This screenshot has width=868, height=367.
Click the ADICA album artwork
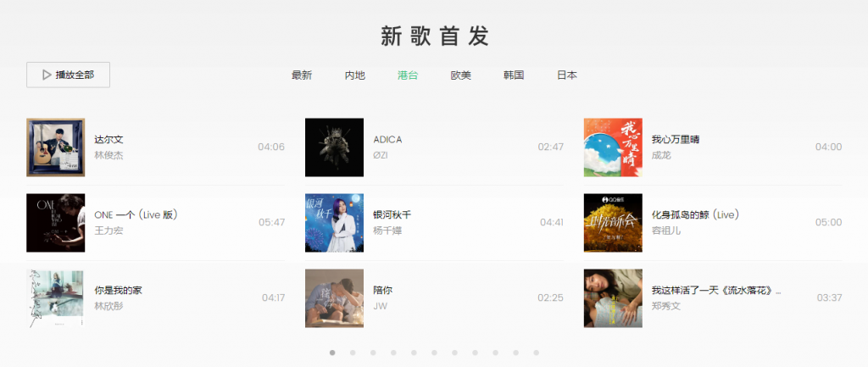coord(334,147)
